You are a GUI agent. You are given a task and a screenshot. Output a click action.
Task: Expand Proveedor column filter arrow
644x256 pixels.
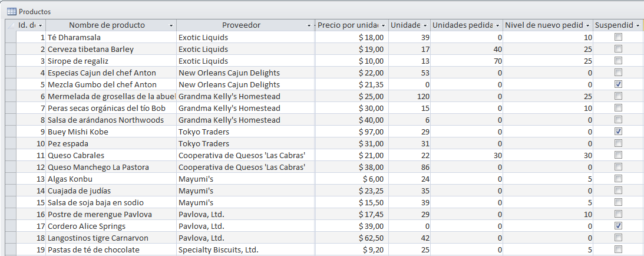click(x=309, y=25)
